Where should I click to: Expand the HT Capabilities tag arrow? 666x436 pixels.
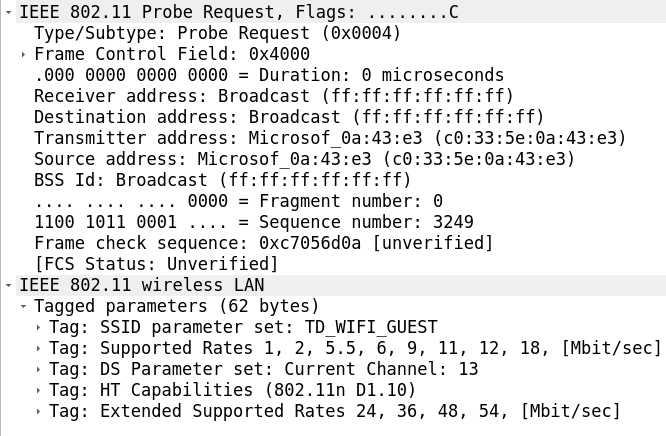[38, 390]
